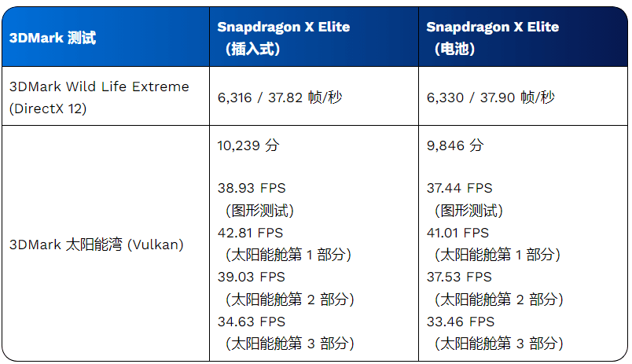
Task: Select the 37.44 FPS value
Action: click(459, 188)
